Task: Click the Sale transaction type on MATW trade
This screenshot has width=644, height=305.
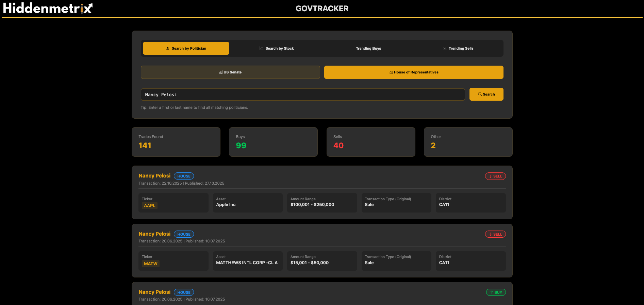Action: pyautogui.click(x=369, y=263)
